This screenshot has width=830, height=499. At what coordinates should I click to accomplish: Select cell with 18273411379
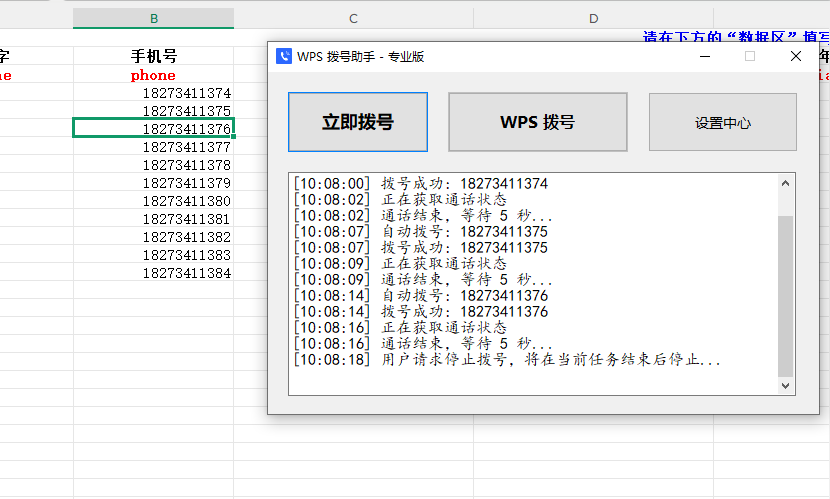pos(154,183)
